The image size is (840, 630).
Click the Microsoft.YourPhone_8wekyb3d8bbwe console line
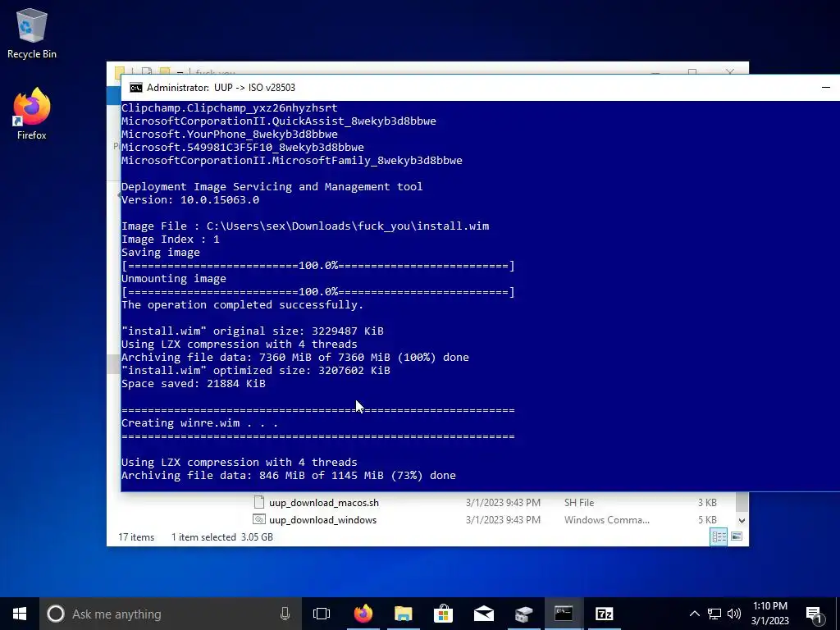[230, 134]
